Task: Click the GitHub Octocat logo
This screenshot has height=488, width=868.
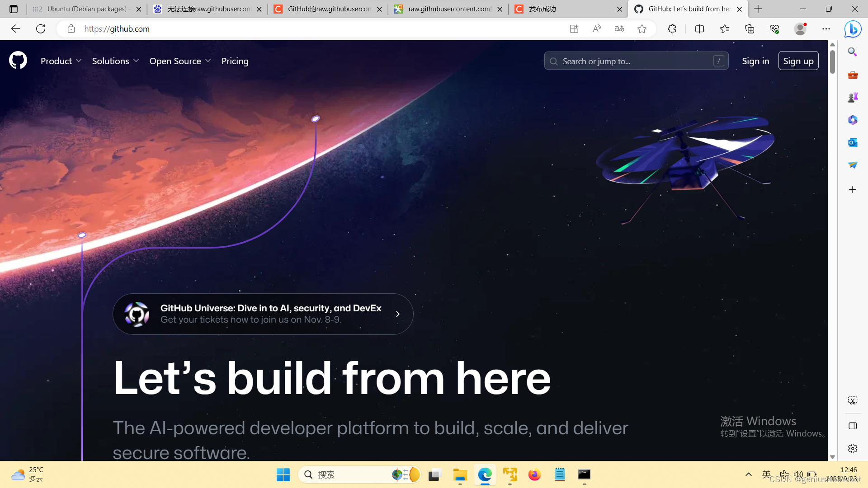Action: [18, 61]
